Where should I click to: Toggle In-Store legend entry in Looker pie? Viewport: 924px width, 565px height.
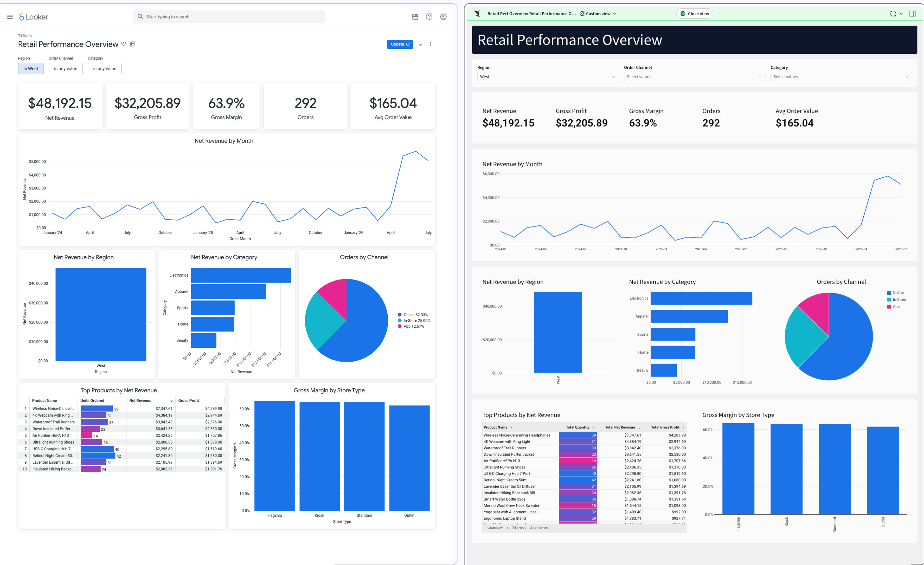tap(414, 321)
